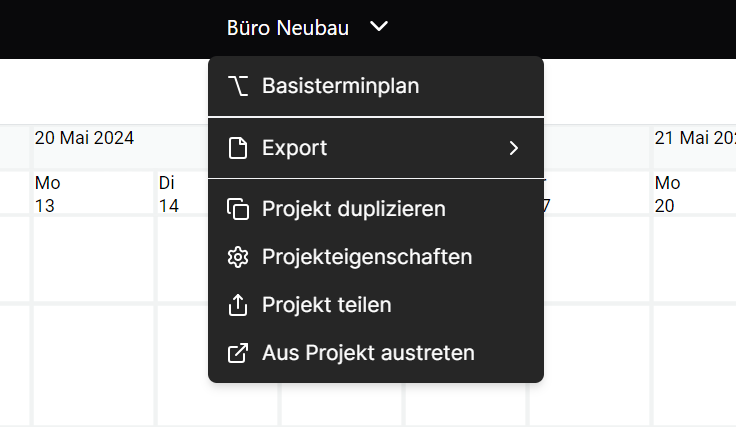Image resolution: width=736 pixels, height=427 pixels.
Task: Click the Projekteigenschaften gear icon
Action: 238,257
